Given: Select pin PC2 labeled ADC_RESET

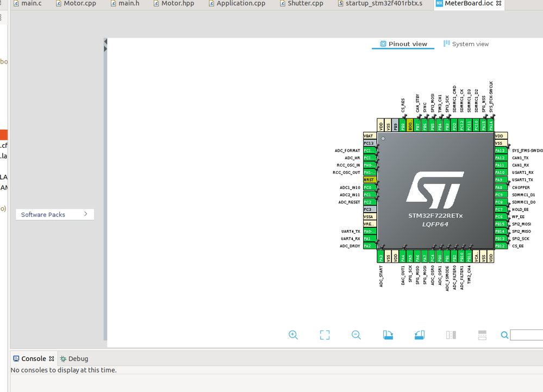Looking at the screenshot, I should (x=370, y=202).
